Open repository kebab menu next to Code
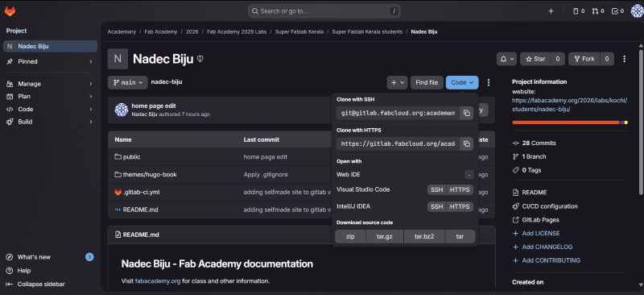 click(x=489, y=82)
